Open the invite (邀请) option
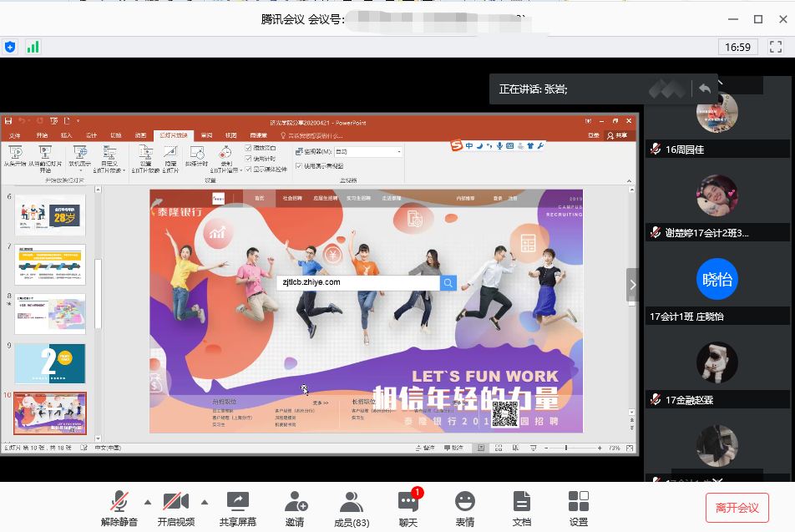The height and width of the screenshot is (532, 795). [295, 509]
